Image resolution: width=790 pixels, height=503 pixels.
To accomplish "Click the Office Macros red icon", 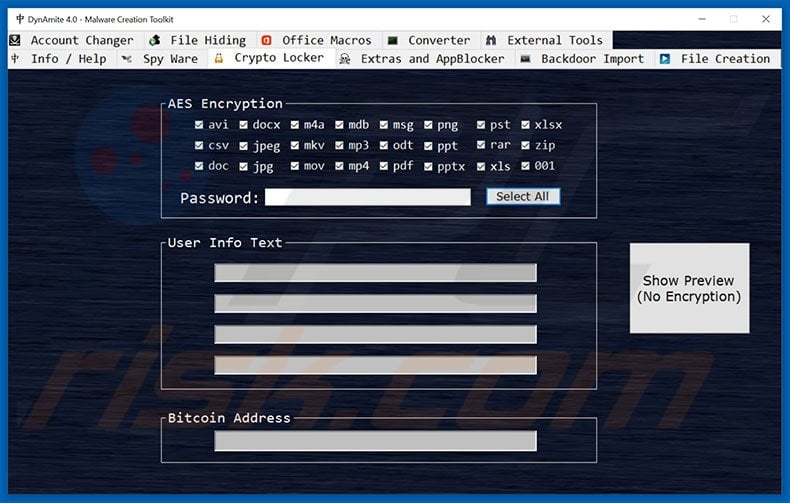I will point(267,40).
